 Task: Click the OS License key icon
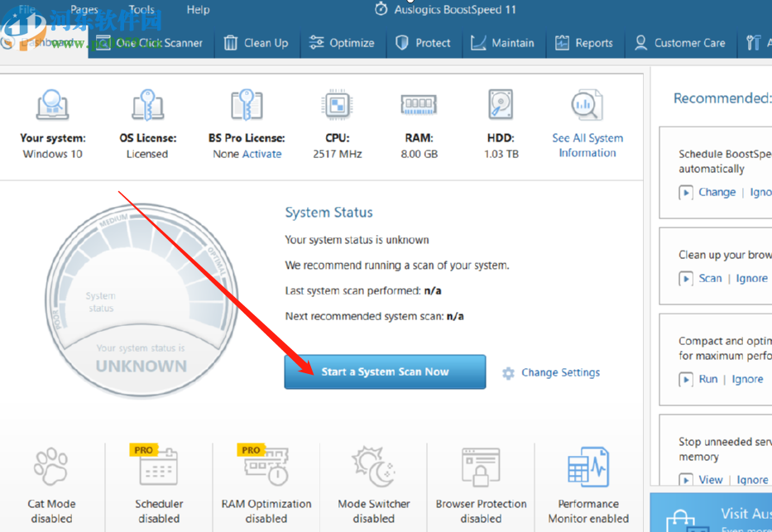click(147, 104)
